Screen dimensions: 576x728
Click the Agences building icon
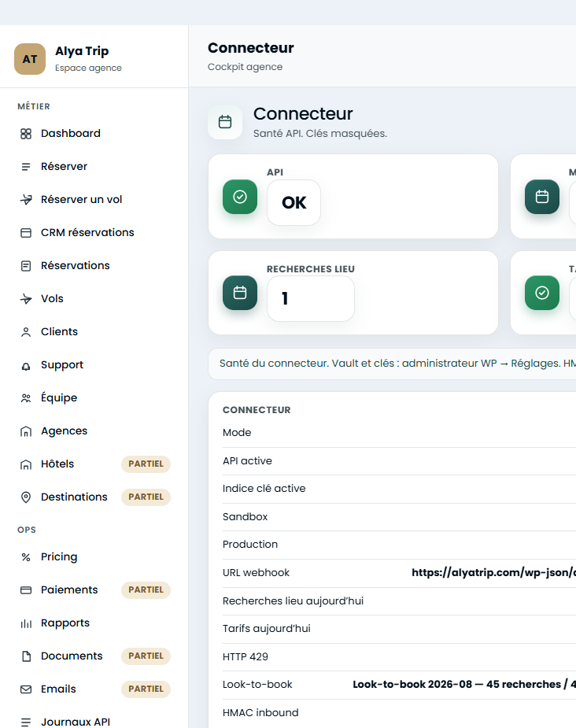pos(26,431)
